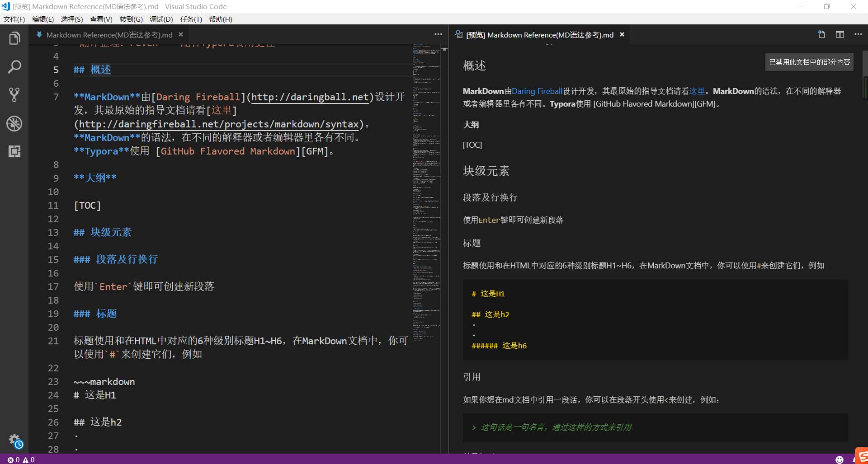Screen dimensions: 868x464
Task: Open the Run and Debug view
Action: click(x=14, y=123)
